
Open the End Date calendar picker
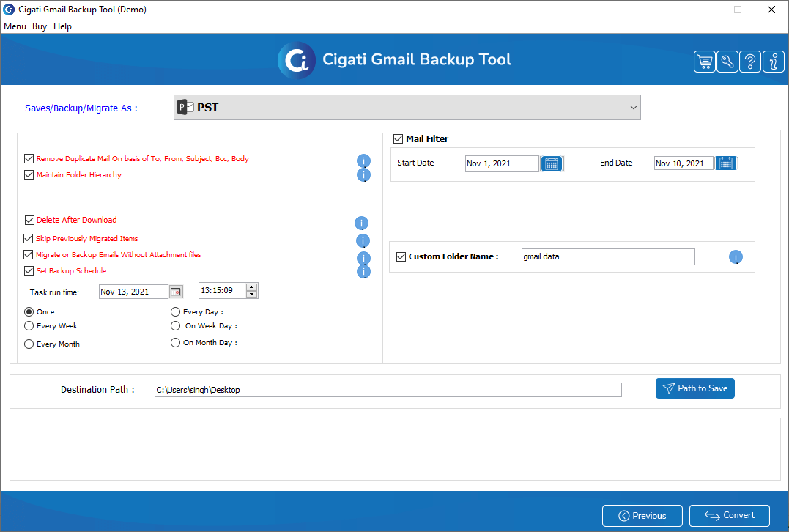pos(725,163)
